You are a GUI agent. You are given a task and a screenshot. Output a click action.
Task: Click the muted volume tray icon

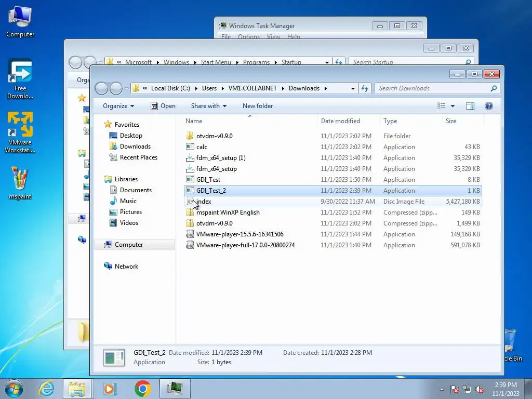tap(480, 390)
